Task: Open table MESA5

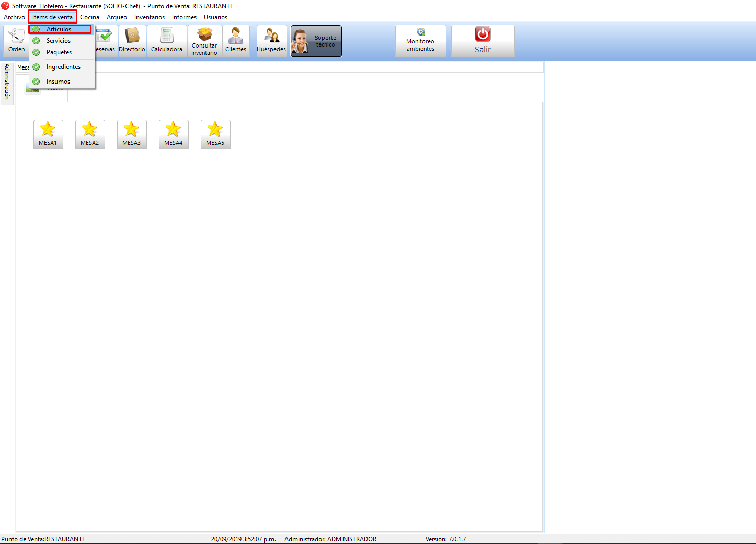Action: click(215, 134)
